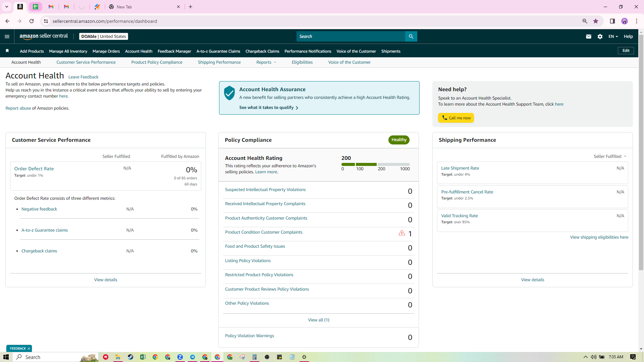Screen dimensions: 644x362
Task: Click the page vertical scrollbar
Action: pyautogui.click(x=641, y=152)
